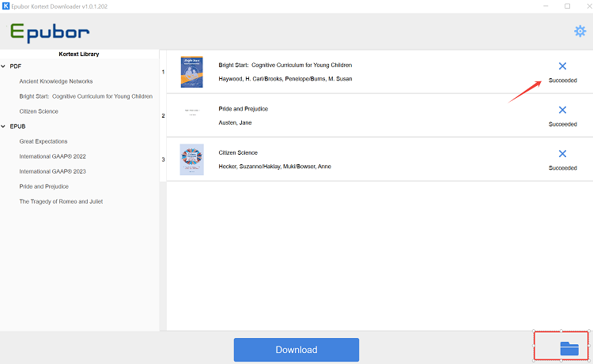Click the Succeeded status for Bright Start
Screen dimensions: 593x364
coord(563,81)
